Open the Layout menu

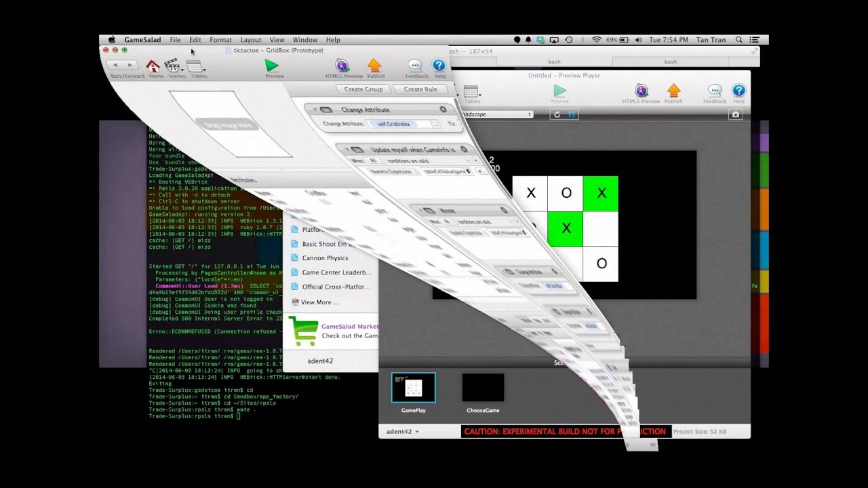(250, 40)
